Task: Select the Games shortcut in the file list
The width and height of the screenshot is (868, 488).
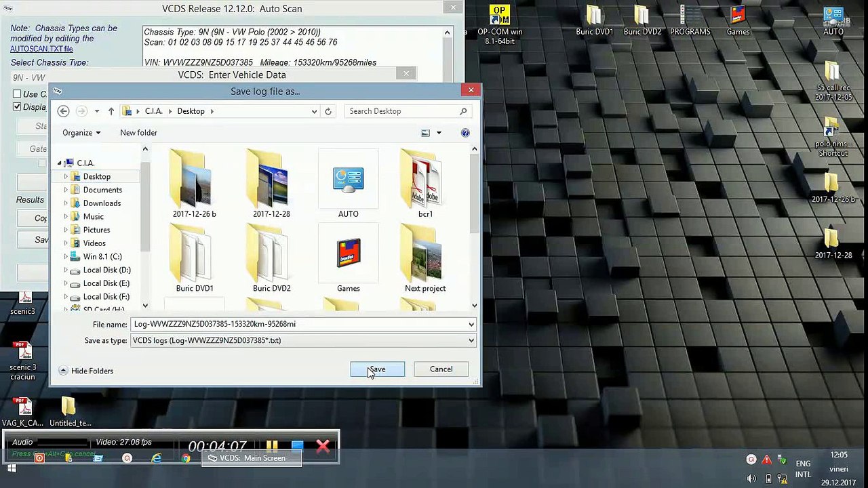Action: [x=349, y=258]
